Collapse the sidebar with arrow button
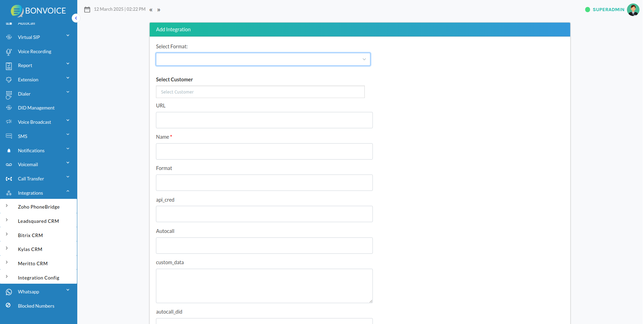The height and width of the screenshot is (324, 644). tap(76, 18)
